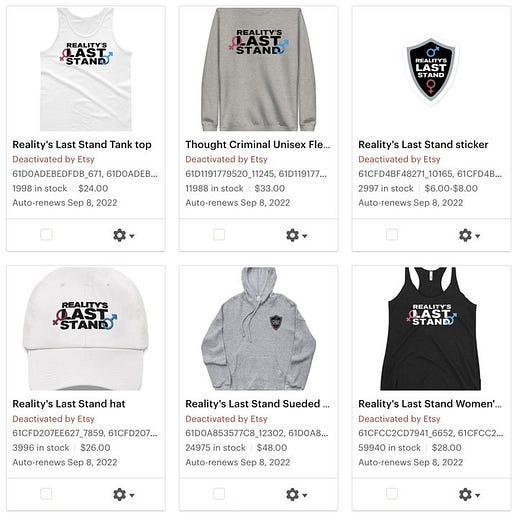Open gear menu for Women's tank listing
The width and height of the screenshot is (520, 520).
click(469, 495)
